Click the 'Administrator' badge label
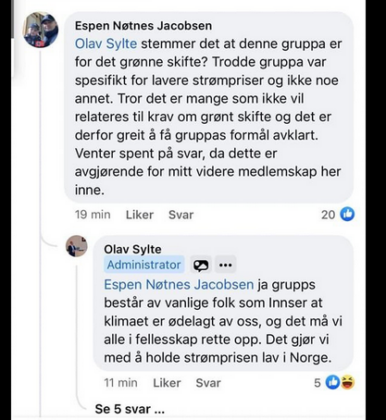Image resolution: width=386 pixels, height=420 pixels. click(144, 265)
